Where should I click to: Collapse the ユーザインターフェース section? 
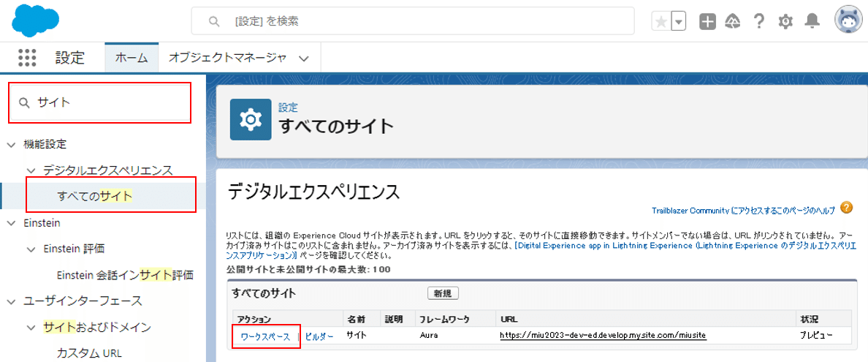[x=11, y=301]
